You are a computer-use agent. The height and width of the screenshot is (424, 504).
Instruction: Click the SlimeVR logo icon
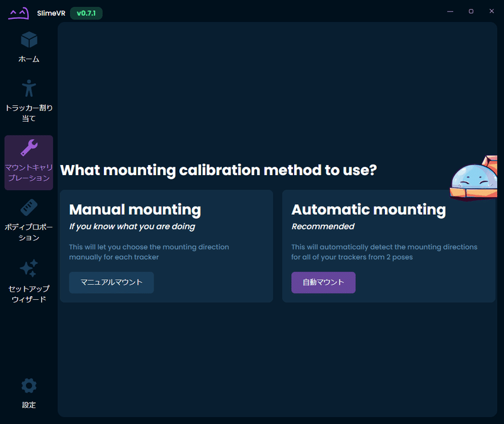click(x=18, y=13)
